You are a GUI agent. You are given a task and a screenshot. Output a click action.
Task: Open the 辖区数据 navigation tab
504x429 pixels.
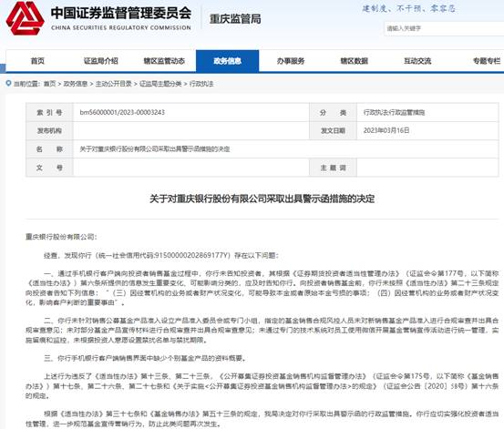tap(354, 61)
